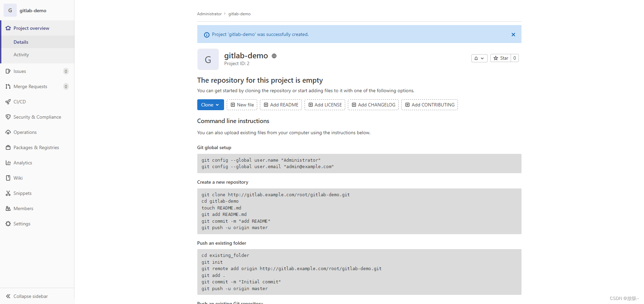Click the user.email config command line

point(267,167)
